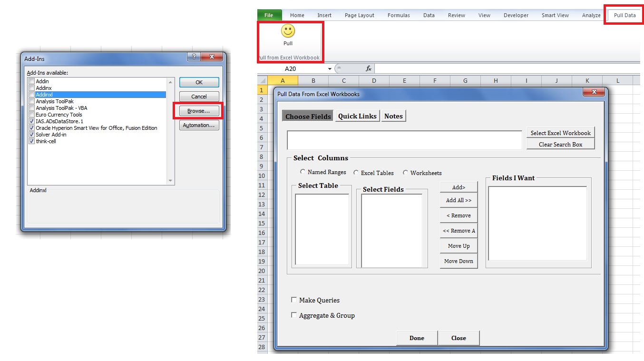
Task: Open the Review ribbon tab
Action: (457, 15)
